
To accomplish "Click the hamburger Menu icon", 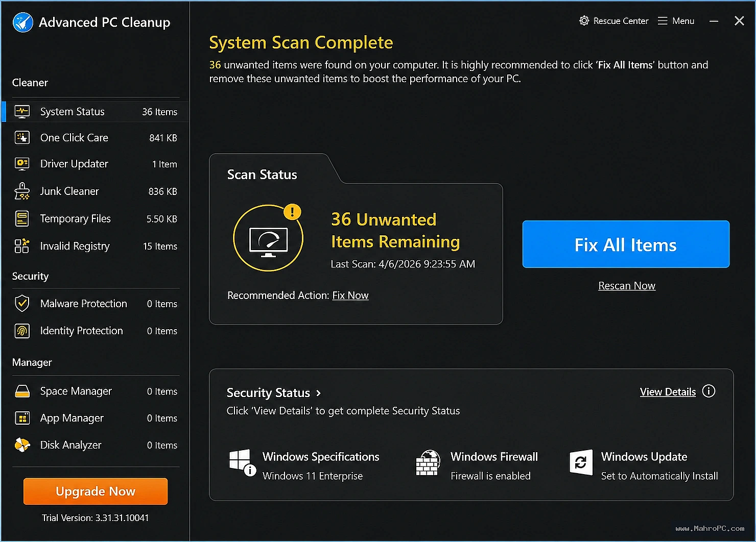I will point(663,21).
